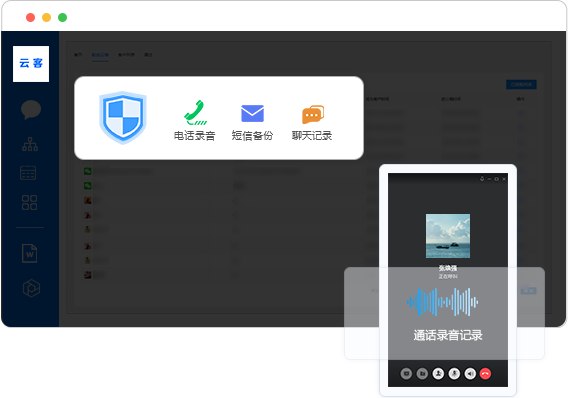Open the chat bubble icon in sidebar
The height and width of the screenshot is (398, 568).
(31, 109)
